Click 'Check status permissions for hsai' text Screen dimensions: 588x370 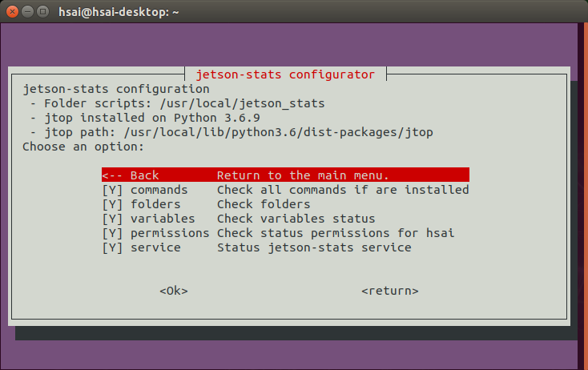336,233
